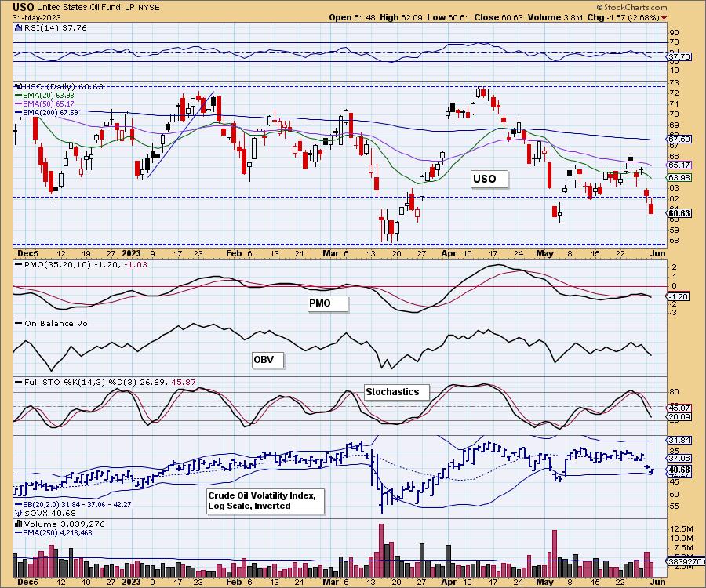
Task: Click the 31.84 upper band tag on right axis
Action: point(679,440)
